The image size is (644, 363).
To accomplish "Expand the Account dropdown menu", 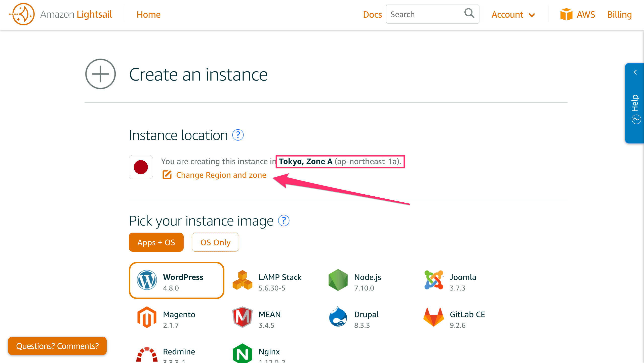I will [x=513, y=15].
